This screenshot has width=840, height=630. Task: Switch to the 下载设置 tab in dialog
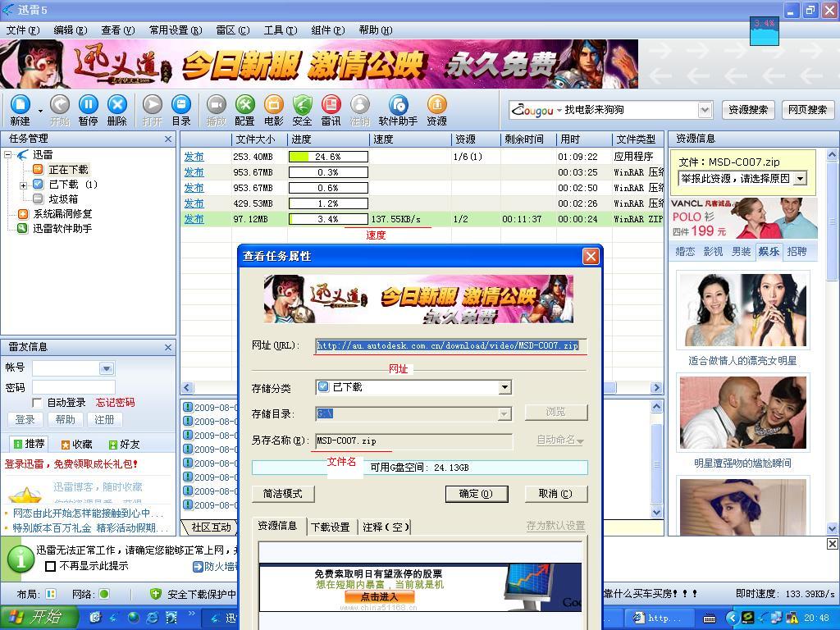click(x=331, y=527)
